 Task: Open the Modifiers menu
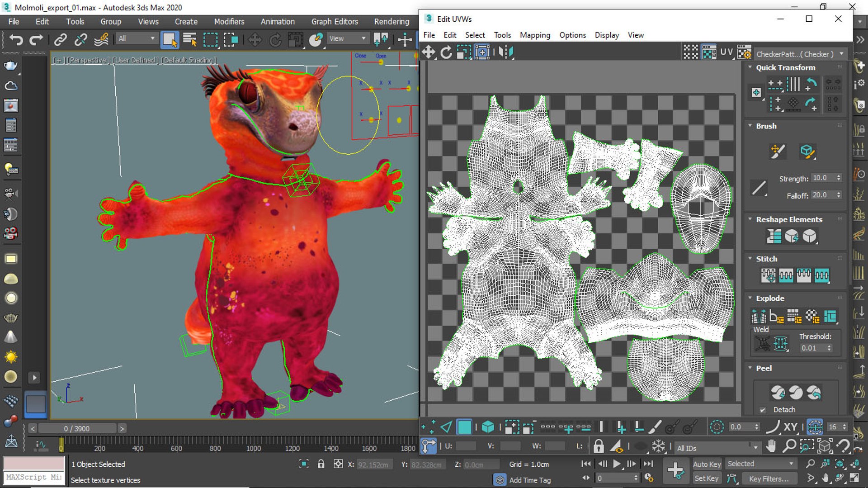229,22
